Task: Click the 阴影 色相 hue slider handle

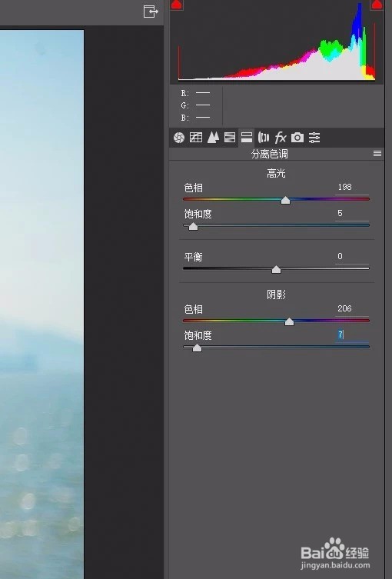Action: point(289,321)
